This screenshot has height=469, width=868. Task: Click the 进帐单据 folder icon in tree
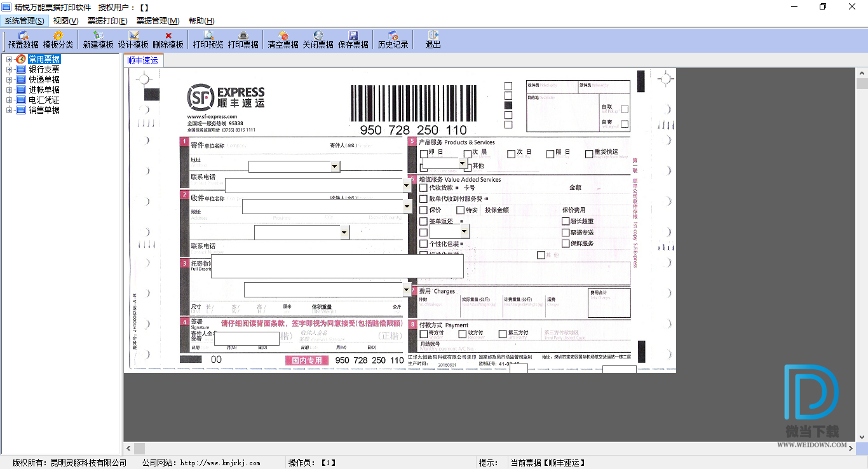tap(21, 90)
